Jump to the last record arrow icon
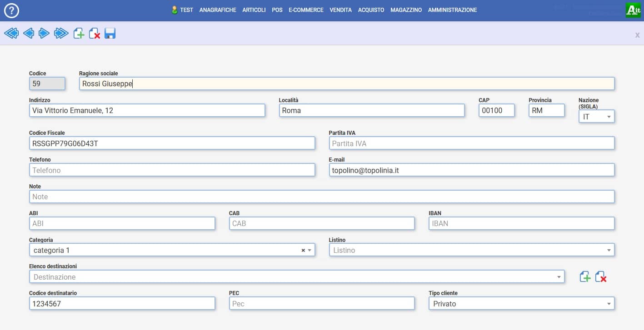 pyautogui.click(x=61, y=33)
